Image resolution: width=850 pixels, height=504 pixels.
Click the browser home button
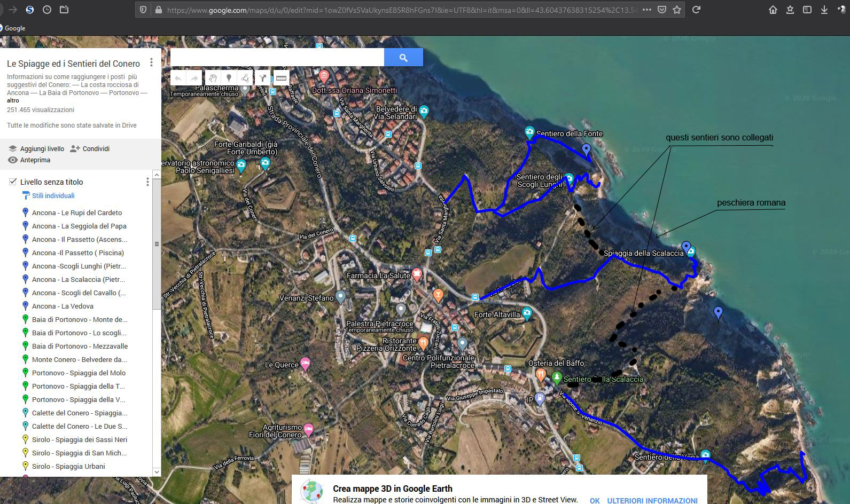pyautogui.click(x=773, y=10)
